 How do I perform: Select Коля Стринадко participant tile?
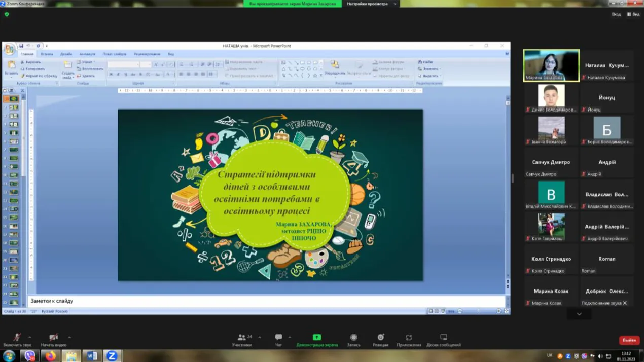551,259
